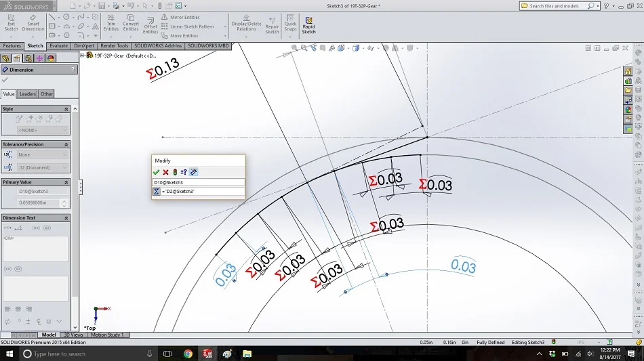Switch to SOLIDWORKS MBD tab
This screenshot has height=361, width=644.
208,45
